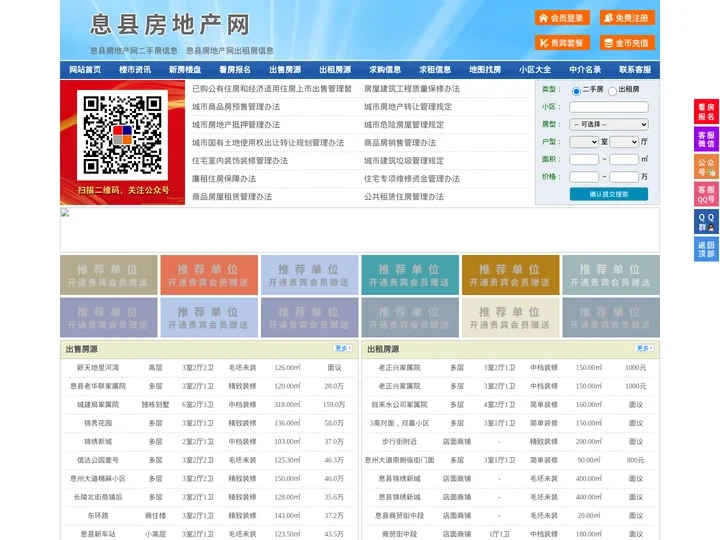Click the 公众号 side floating icon
720x540 pixels.
tap(706, 167)
